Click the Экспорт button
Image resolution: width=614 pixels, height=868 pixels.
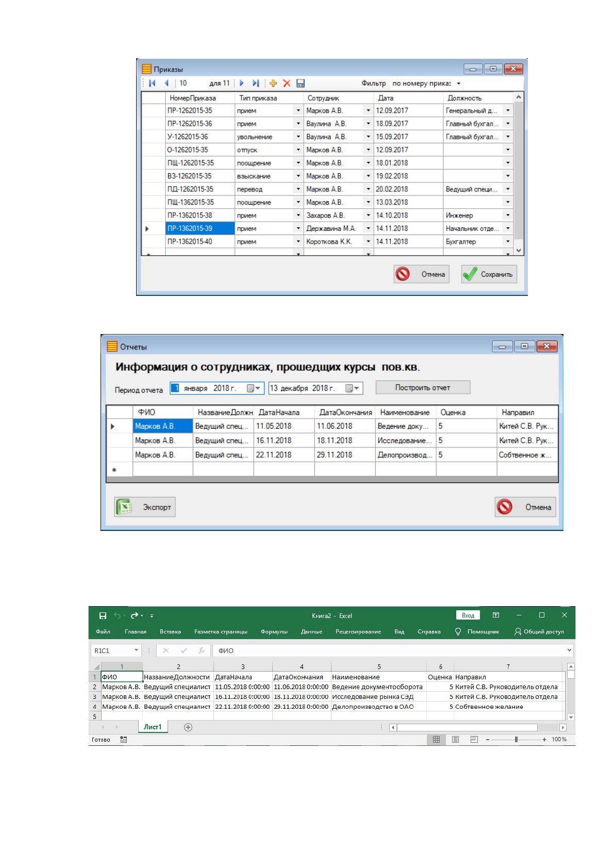pyautogui.click(x=145, y=507)
